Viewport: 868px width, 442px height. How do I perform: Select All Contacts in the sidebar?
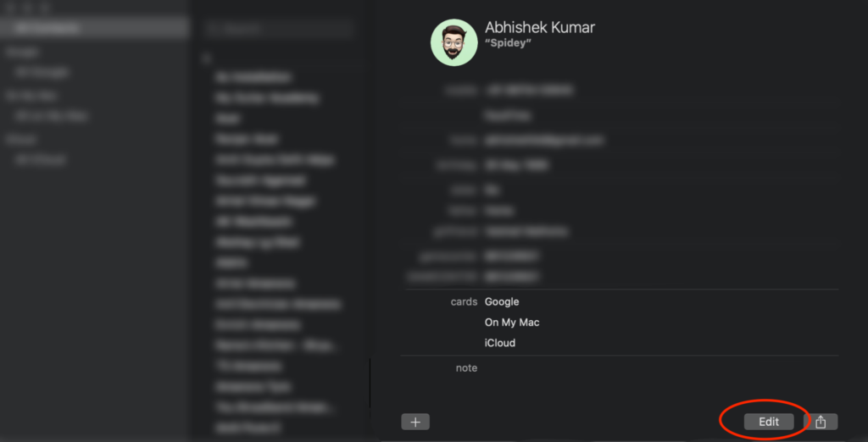pyautogui.click(x=95, y=28)
